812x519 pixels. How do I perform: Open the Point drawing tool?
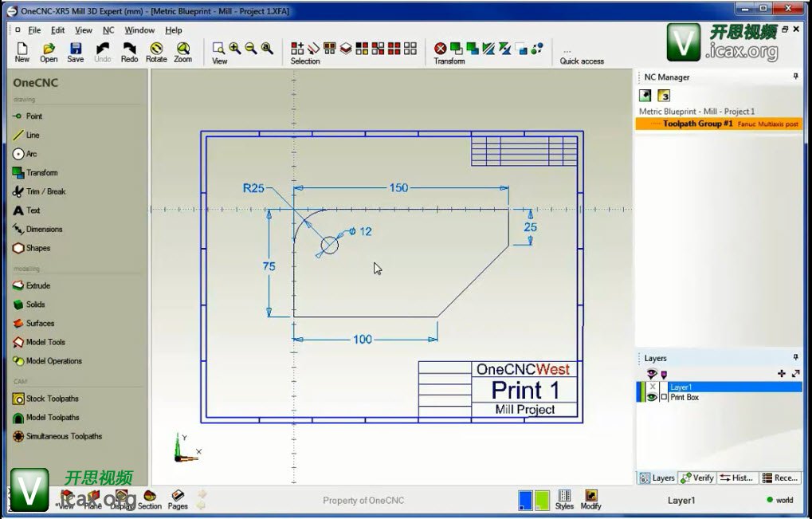[x=27, y=116]
